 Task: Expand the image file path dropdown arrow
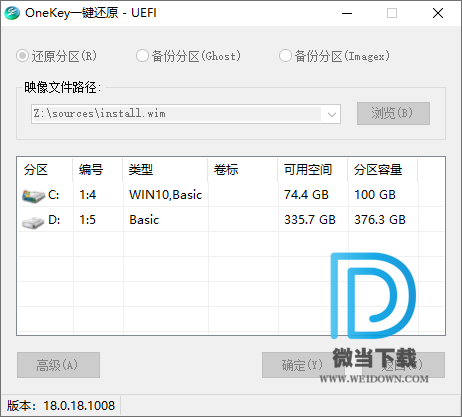[x=332, y=114]
